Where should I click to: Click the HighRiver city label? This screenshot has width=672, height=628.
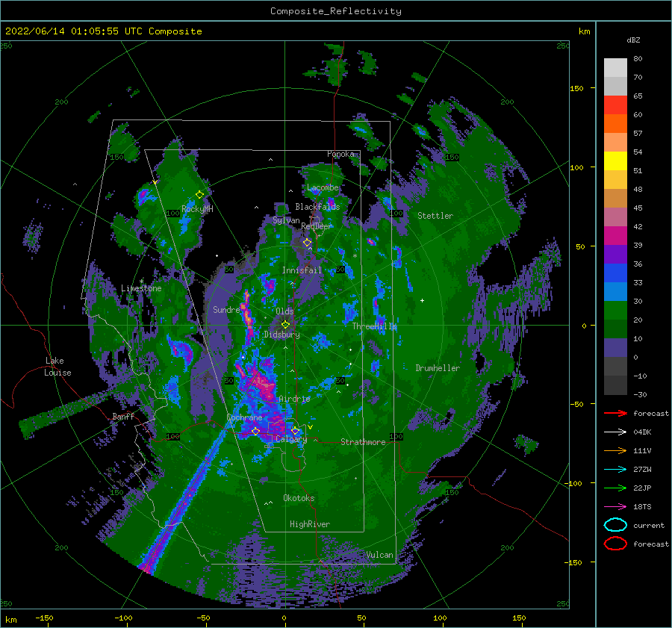tap(310, 524)
